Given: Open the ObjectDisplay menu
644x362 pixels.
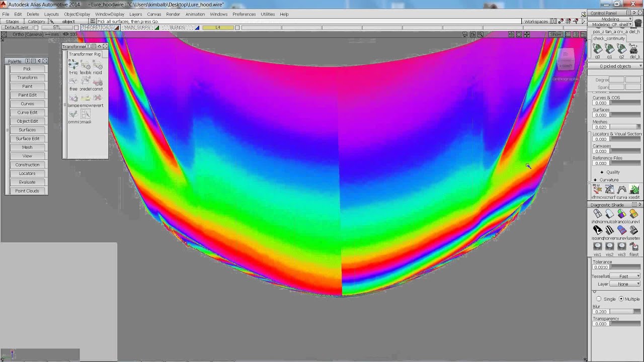Looking at the screenshot, I should coord(77,14).
